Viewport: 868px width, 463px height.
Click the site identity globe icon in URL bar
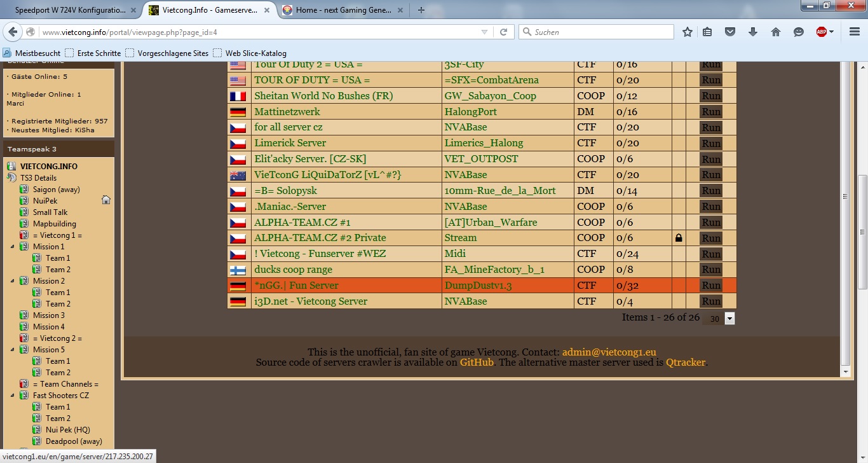pyautogui.click(x=31, y=32)
